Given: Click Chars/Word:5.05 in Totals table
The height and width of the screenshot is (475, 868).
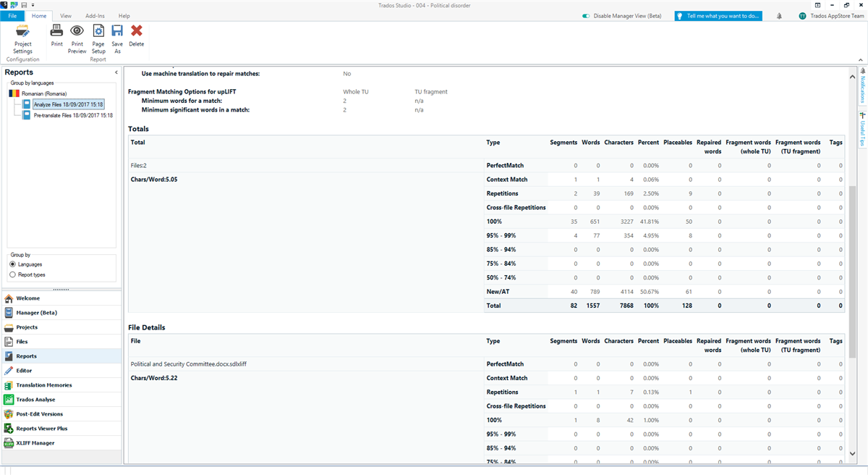Looking at the screenshot, I should pyautogui.click(x=153, y=180).
